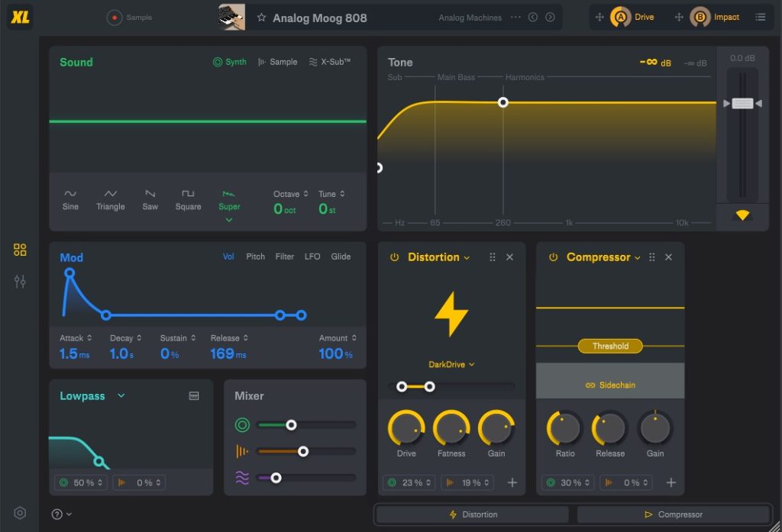Click the Synth level slider handle in the Mixer
The image size is (782, 532).
289,424
